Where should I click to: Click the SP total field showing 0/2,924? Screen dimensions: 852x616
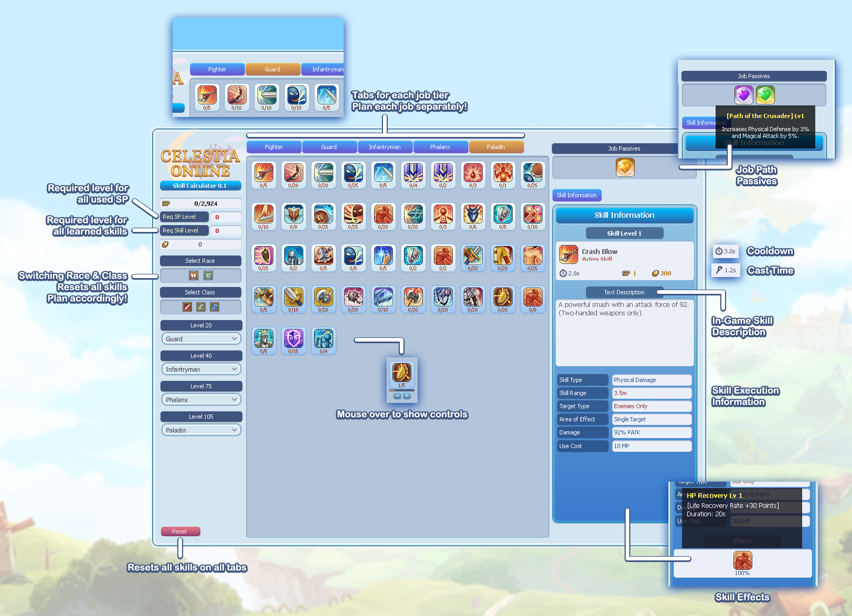pos(201,204)
